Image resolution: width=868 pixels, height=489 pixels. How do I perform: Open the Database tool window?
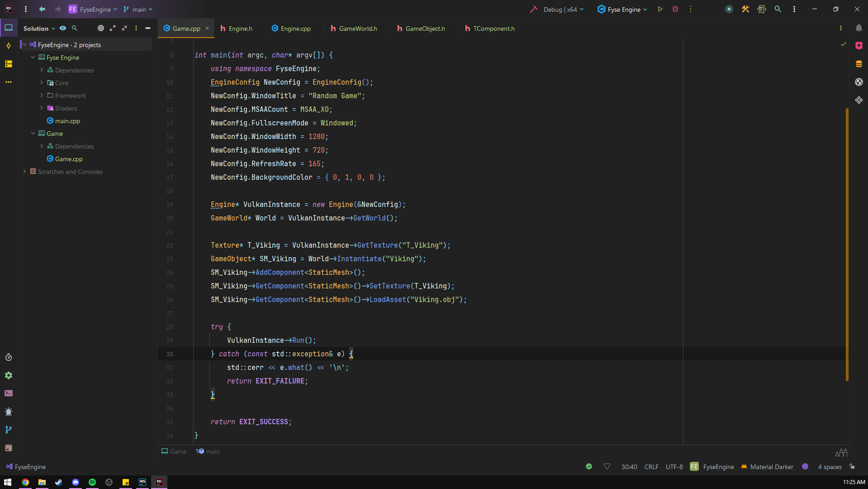coord(860,64)
